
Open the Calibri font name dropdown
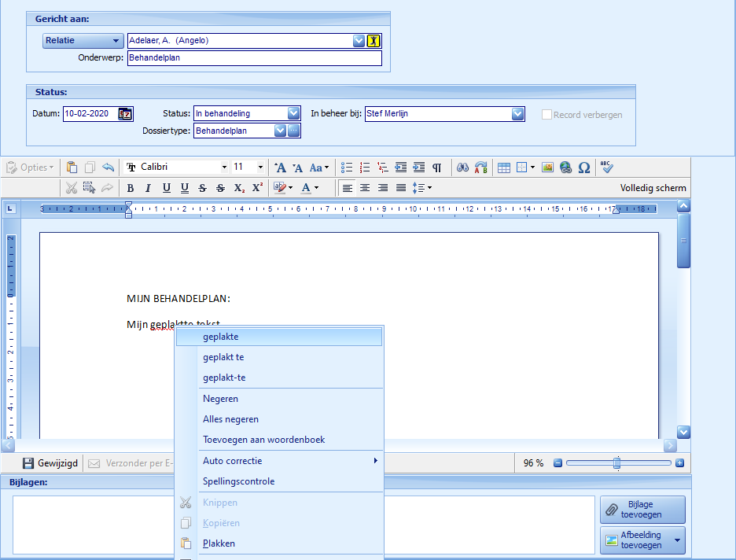click(x=224, y=168)
